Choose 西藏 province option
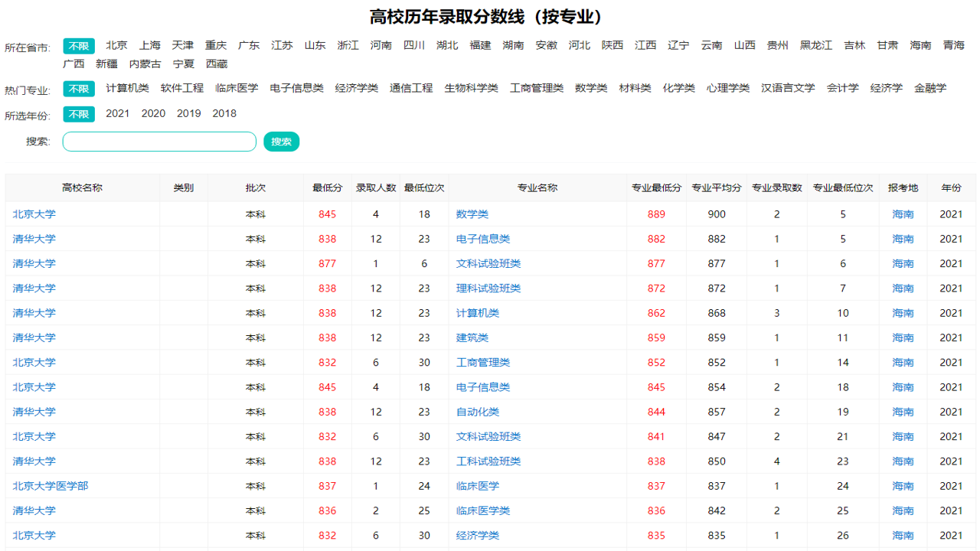This screenshot has width=980, height=551. coord(217,64)
